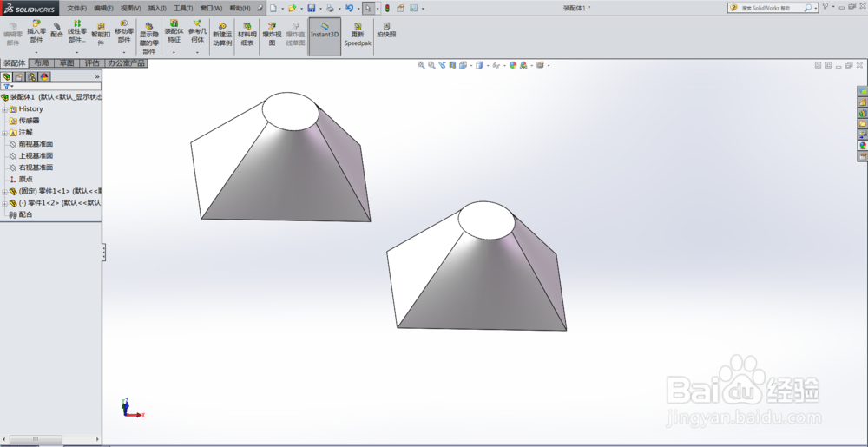Click the Previous View icon
Image resolution: width=868 pixels, height=447 pixels.
click(442, 65)
